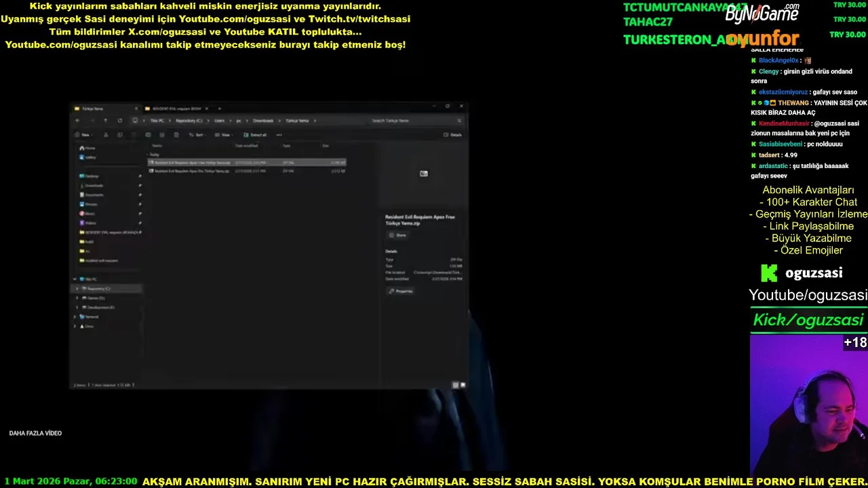Collapse the Today file group
Screen dimensions: 868x488
148,155
